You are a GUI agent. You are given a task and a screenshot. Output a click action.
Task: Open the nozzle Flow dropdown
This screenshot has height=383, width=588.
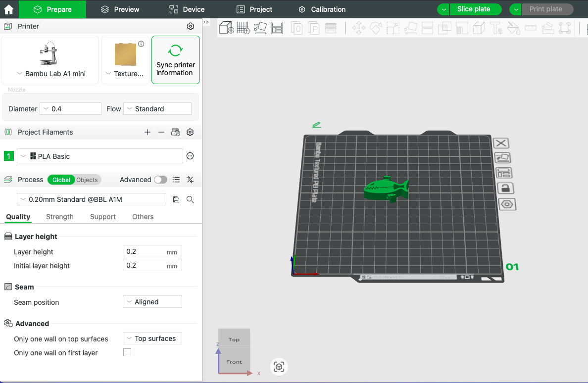click(x=157, y=109)
